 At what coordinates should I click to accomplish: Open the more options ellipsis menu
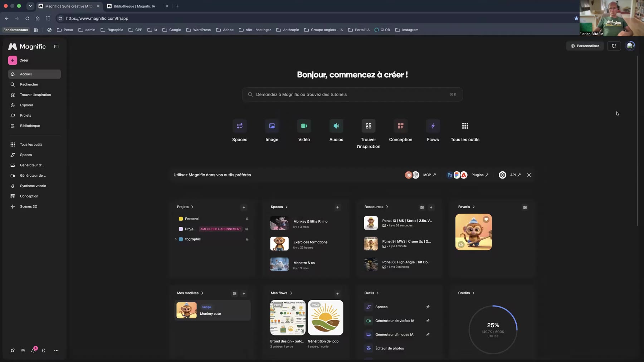click(56, 351)
